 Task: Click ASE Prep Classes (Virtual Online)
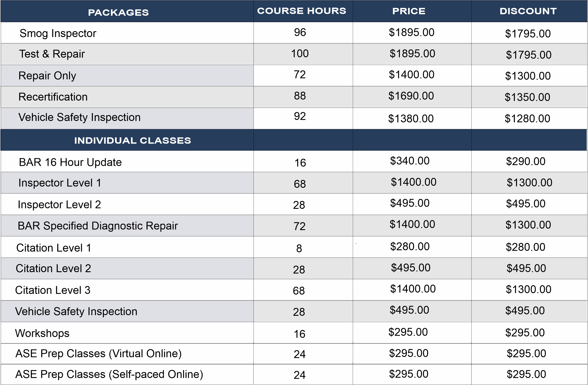tap(98, 353)
